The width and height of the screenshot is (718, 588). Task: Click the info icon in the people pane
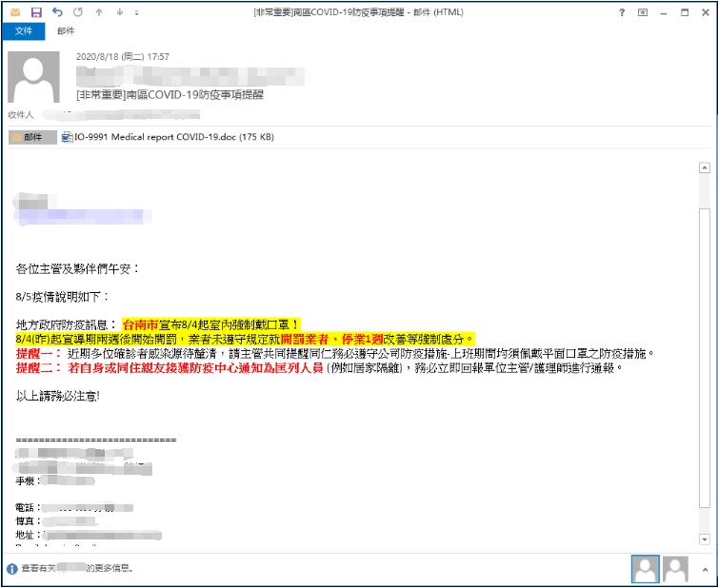click(x=12, y=568)
